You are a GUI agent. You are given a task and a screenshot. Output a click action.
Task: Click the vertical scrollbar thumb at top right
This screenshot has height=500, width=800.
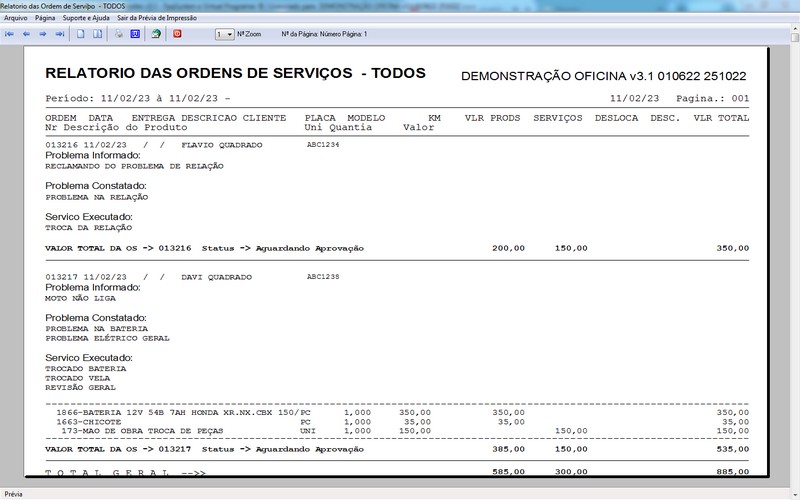click(x=795, y=38)
